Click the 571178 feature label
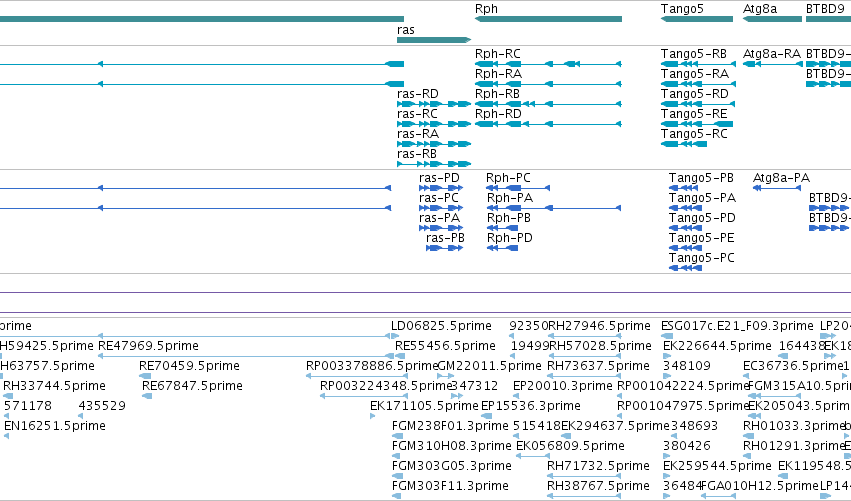 tap(28, 406)
